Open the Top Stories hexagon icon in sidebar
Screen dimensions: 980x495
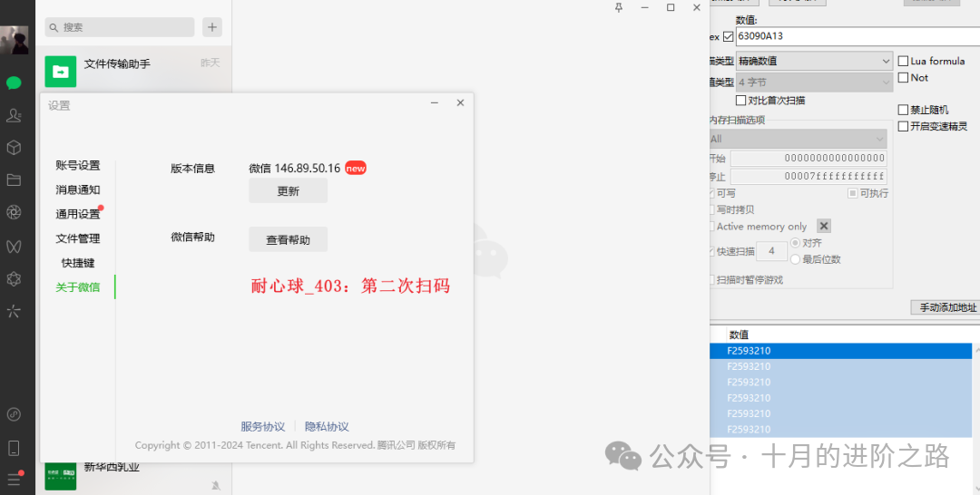(14, 278)
